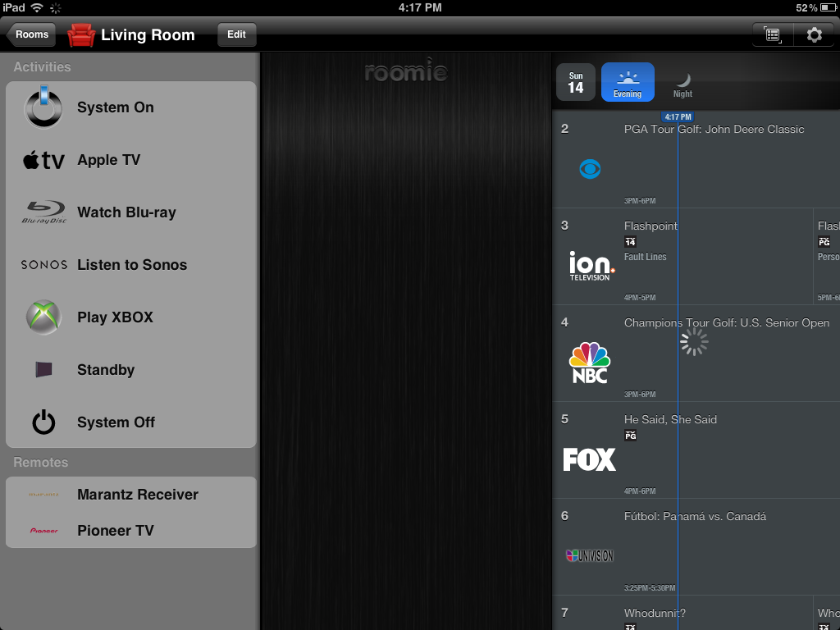Select the Standby activity

tap(131, 370)
